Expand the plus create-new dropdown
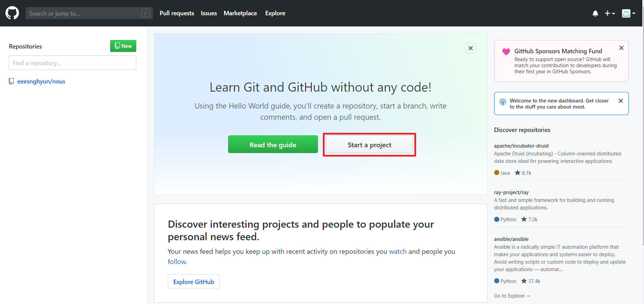 tap(610, 13)
